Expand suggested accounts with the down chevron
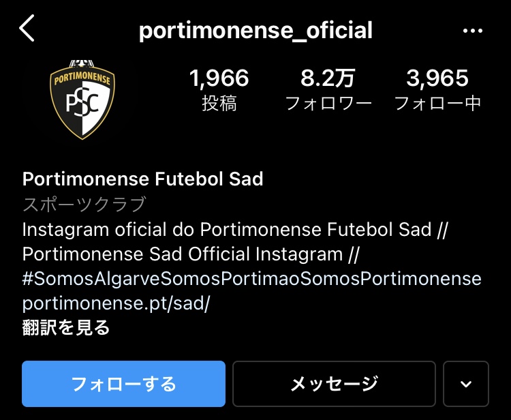This screenshot has width=511, height=420. pos(466,384)
